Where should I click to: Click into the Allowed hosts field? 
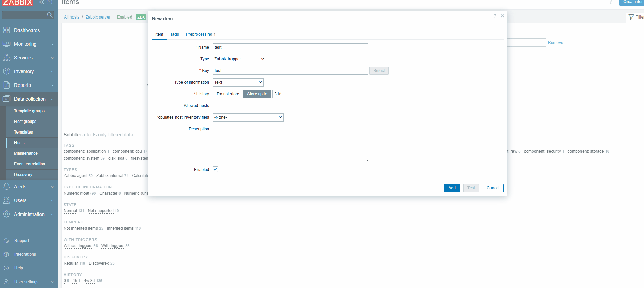pyautogui.click(x=290, y=106)
